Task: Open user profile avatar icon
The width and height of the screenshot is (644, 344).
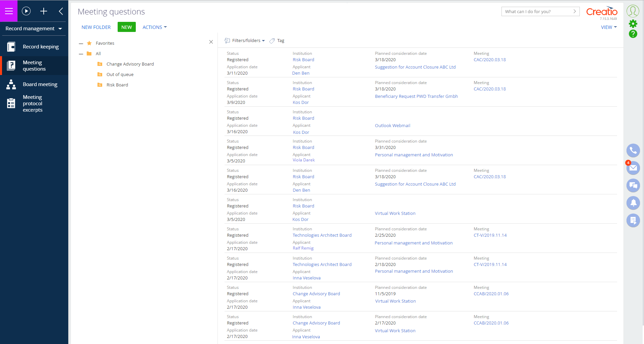Action: [x=633, y=11]
